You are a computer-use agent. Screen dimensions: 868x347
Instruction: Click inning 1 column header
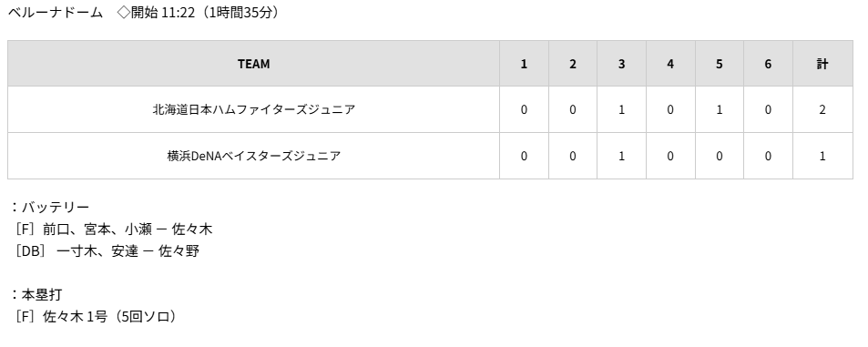click(x=524, y=64)
